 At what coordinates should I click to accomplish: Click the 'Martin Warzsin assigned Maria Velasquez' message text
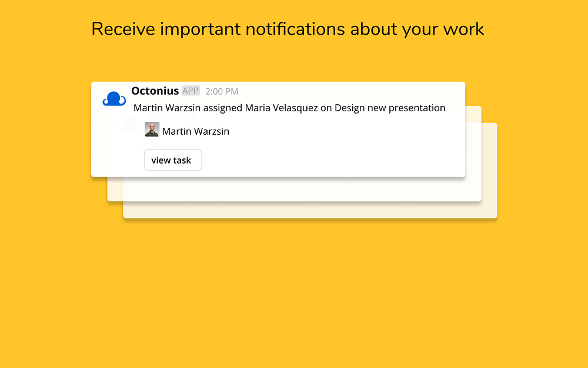click(289, 108)
